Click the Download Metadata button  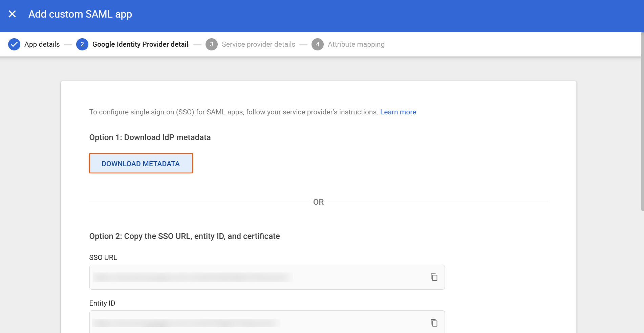(x=141, y=163)
